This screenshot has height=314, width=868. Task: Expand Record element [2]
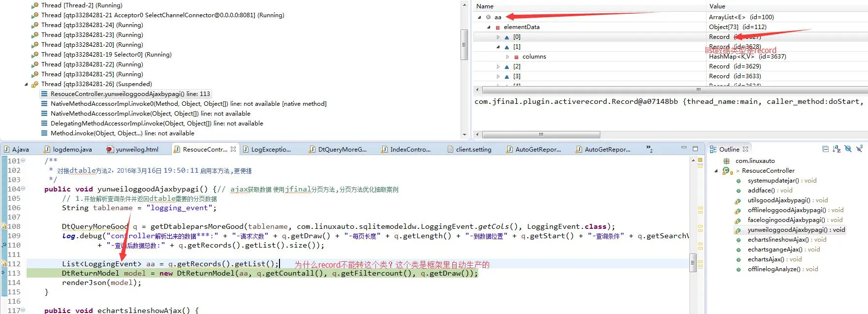pyautogui.click(x=498, y=66)
